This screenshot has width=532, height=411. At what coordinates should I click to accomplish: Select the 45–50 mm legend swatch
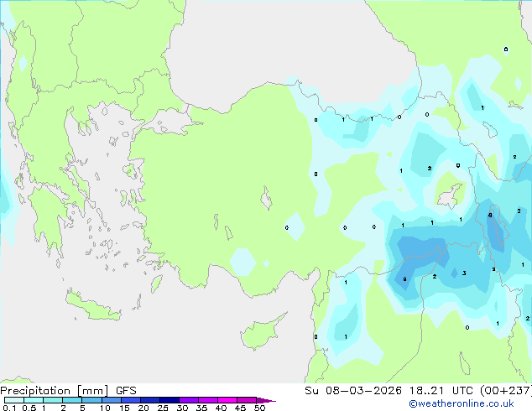247,400
